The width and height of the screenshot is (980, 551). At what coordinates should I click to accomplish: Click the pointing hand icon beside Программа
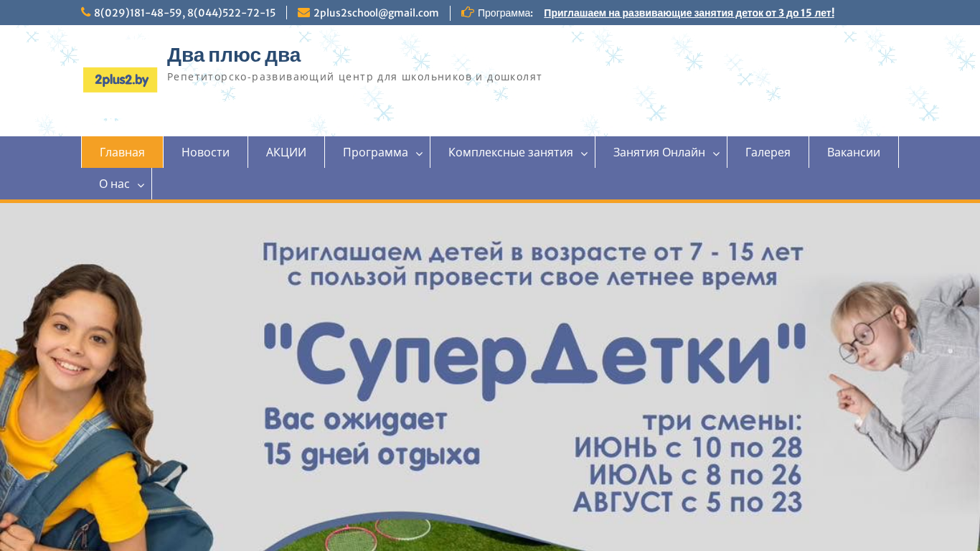point(468,12)
